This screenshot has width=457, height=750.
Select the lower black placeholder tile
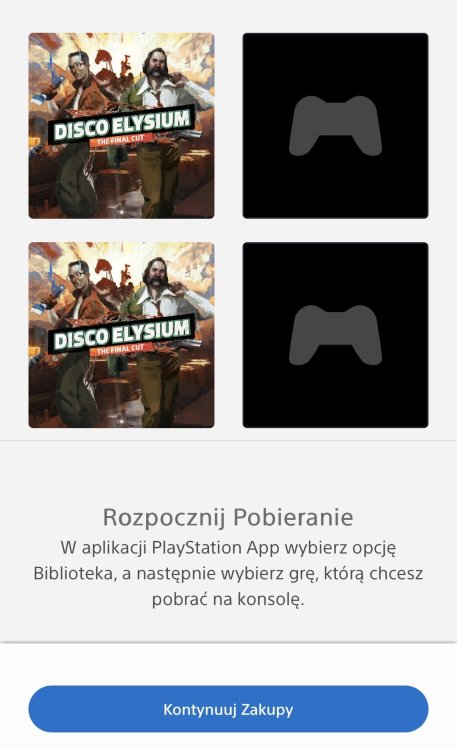[x=335, y=335]
